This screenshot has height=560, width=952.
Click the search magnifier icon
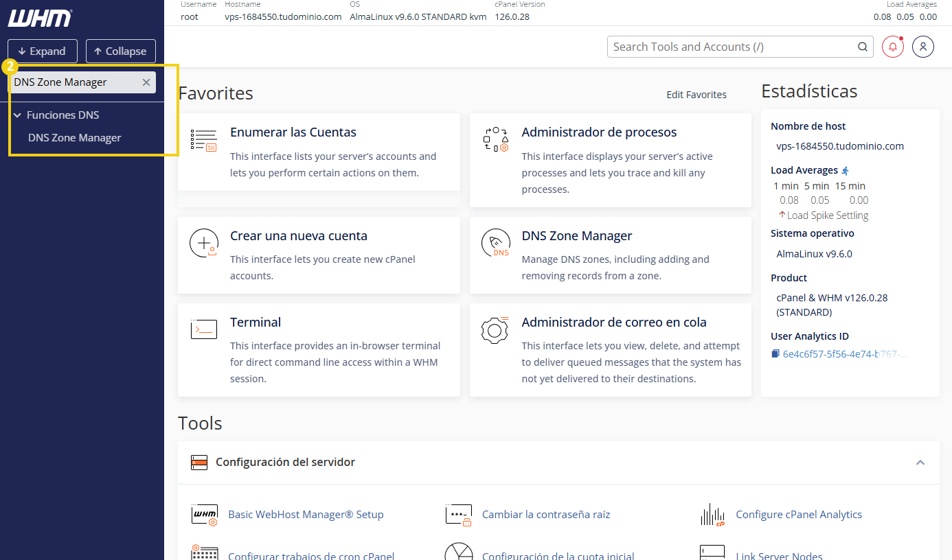tap(862, 47)
